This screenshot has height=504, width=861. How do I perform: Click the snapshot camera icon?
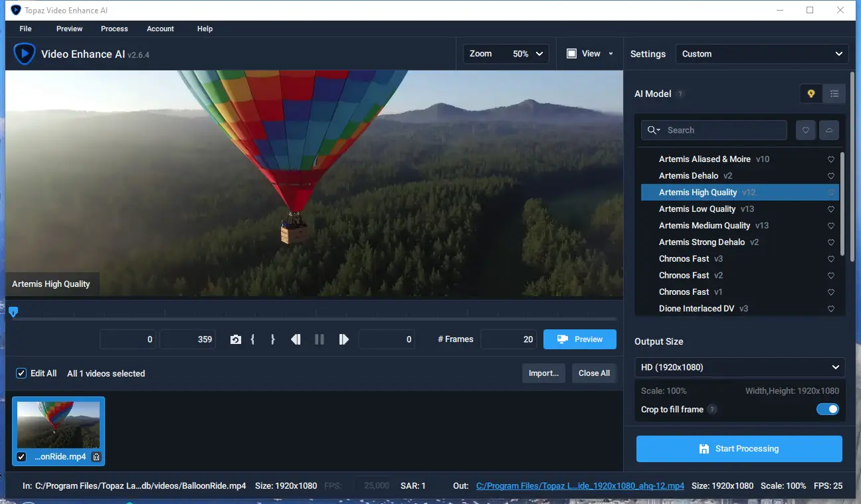tap(236, 339)
